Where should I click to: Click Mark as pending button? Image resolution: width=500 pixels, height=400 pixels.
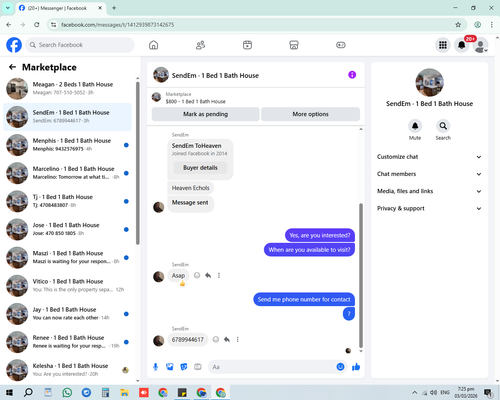click(x=205, y=114)
